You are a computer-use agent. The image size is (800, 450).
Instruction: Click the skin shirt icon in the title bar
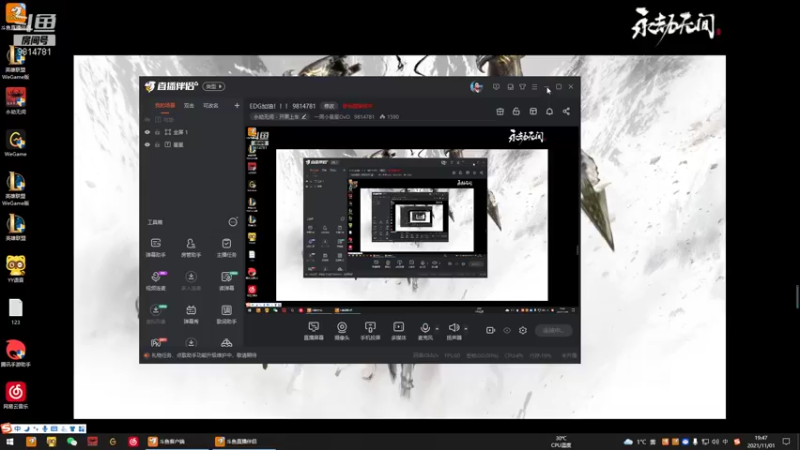522,87
